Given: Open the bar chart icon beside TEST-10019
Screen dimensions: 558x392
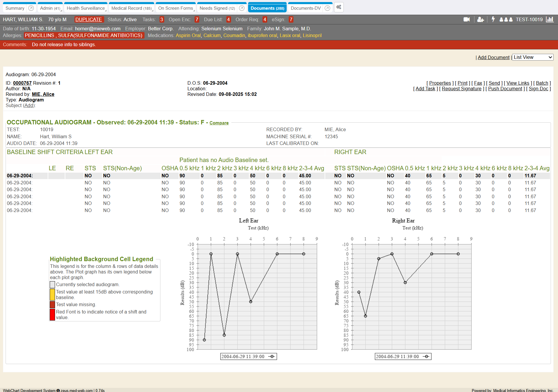Looking at the screenshot, I should pyautogui.click(x=549, y=19).
